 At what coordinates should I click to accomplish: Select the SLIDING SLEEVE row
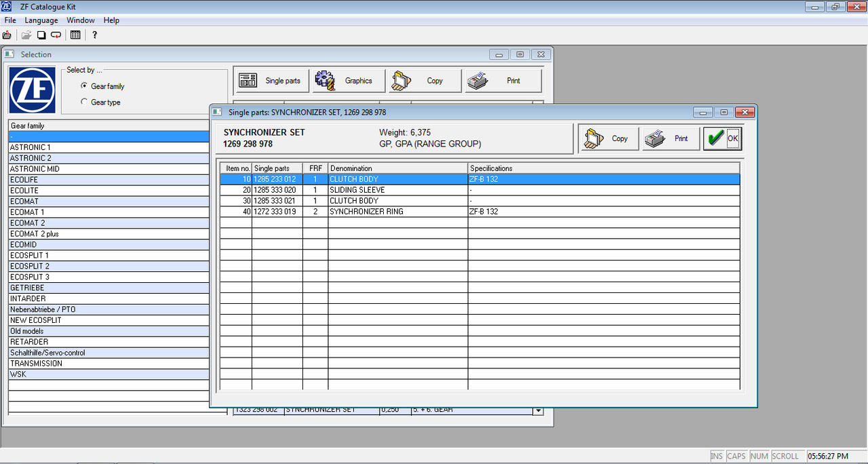pyautogui.click(x=479, y=190)
